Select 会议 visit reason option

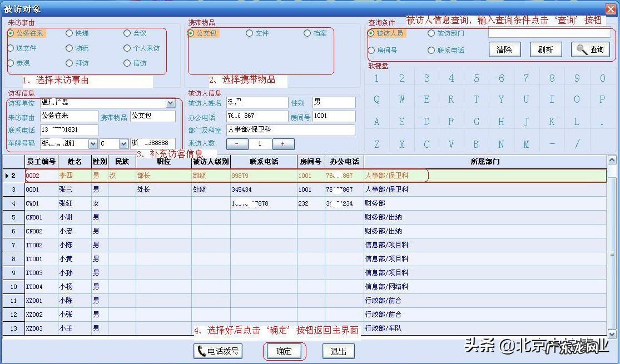127,33
